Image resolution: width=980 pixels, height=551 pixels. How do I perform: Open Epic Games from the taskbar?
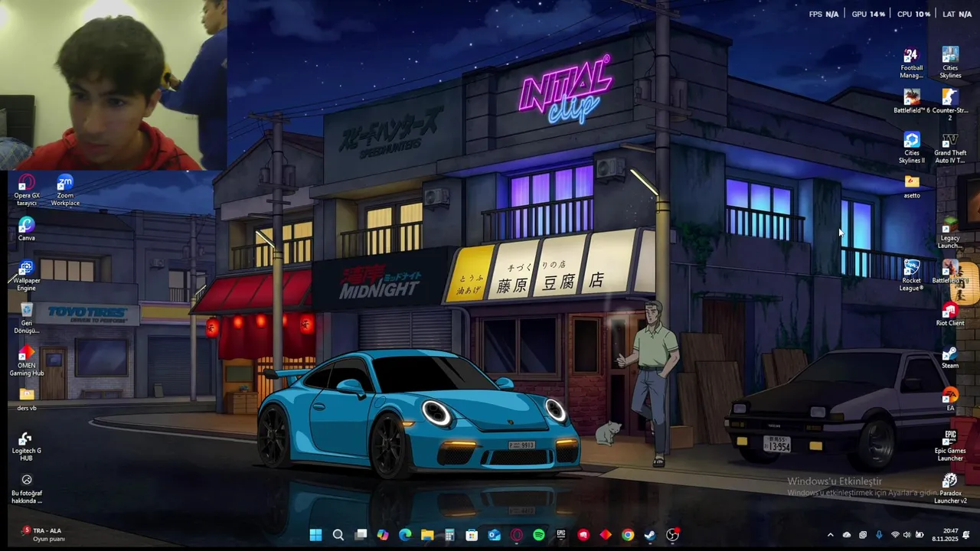click(x=561, y=535)
